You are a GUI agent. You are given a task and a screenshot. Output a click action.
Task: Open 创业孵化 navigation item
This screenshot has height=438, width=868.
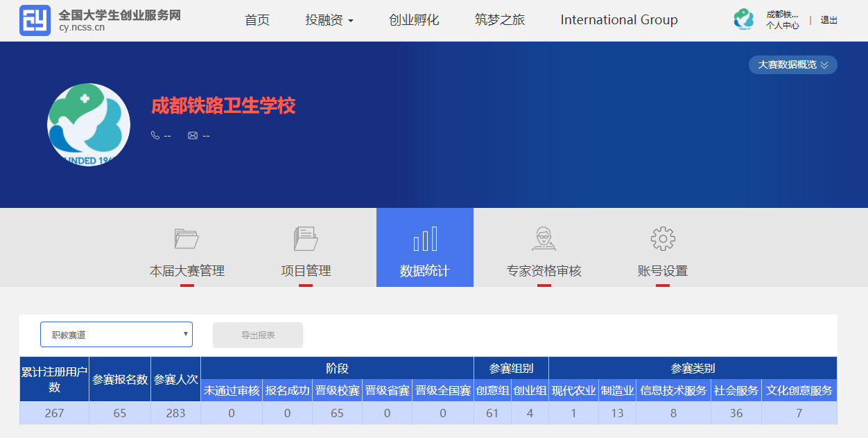(414, 20)
